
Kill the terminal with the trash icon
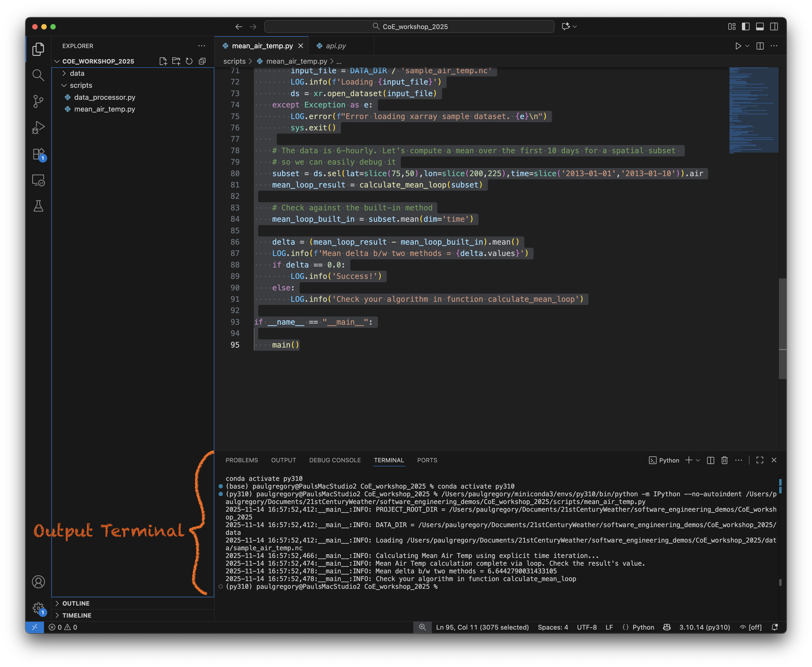(x=724, y=460)
